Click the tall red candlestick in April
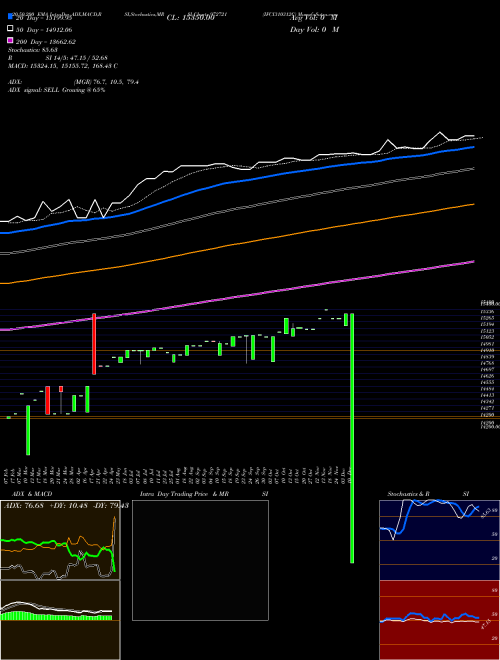 point(94,344)
